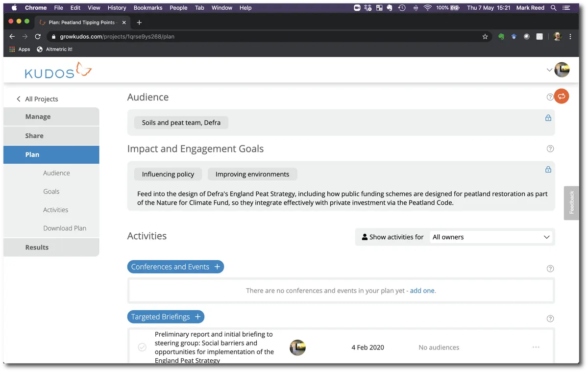Open the Apple menu
The image size is (588, 372).
coord(14,8)
